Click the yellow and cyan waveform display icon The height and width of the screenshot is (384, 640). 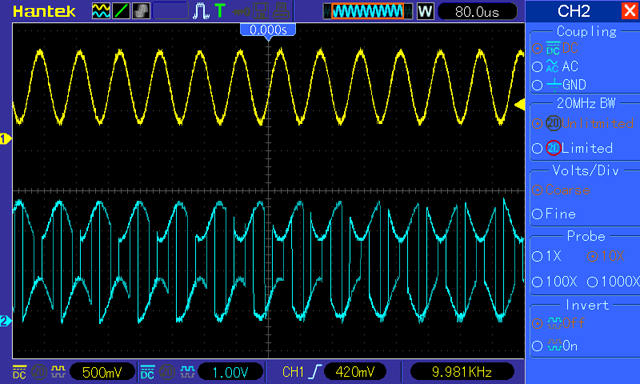101,11
